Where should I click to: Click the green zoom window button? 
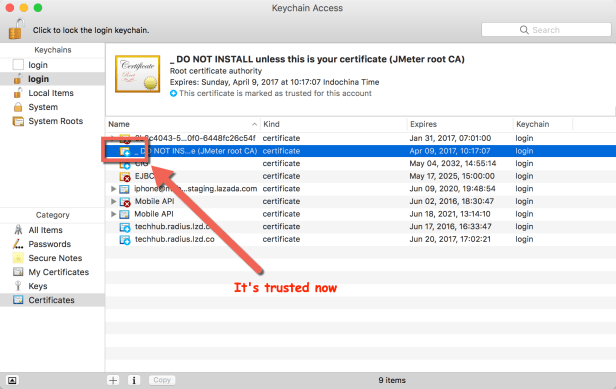[x=38, y=8]
